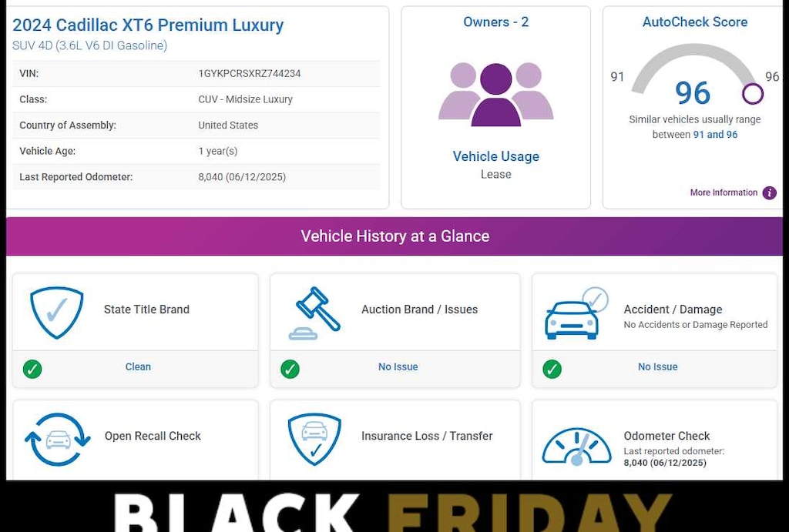Click the green checkmark under Auction Brand
This screenshot has width=789, height=532.
coord(290,369)
